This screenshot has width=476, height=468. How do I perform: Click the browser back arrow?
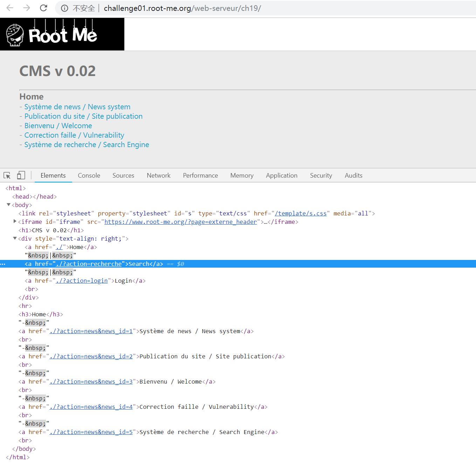coord(9,8)
